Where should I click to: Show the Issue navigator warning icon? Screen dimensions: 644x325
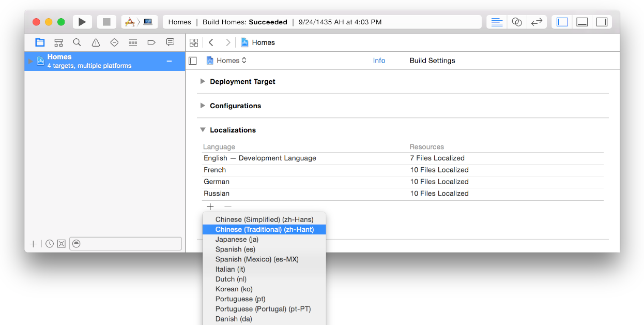click(96, 42)
